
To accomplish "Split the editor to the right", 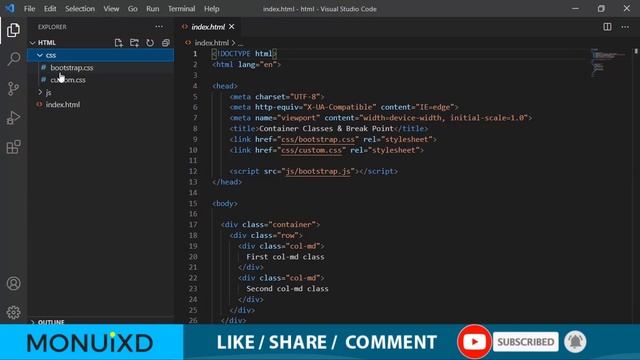I will pyautogui.click(x=607, y=27).
